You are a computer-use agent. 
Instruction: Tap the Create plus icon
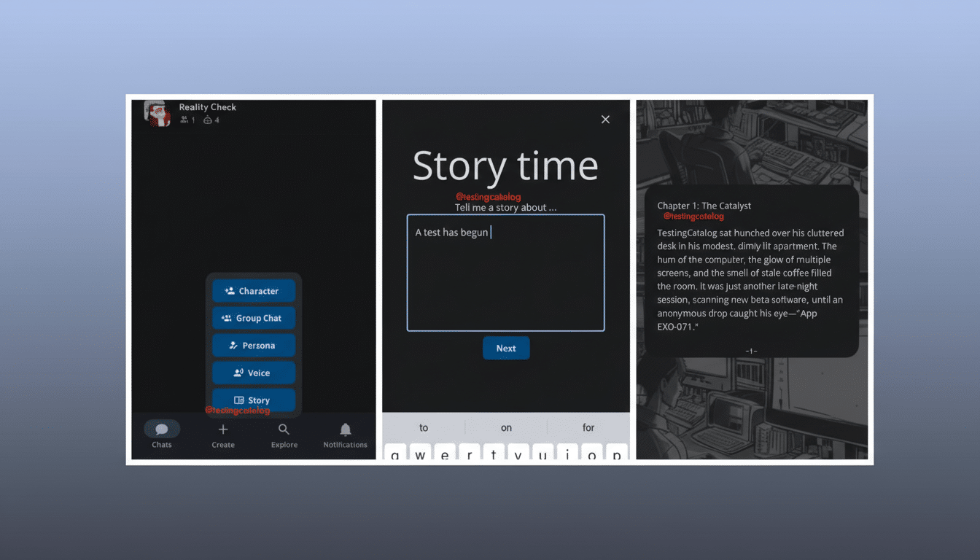tap(222, 428)
